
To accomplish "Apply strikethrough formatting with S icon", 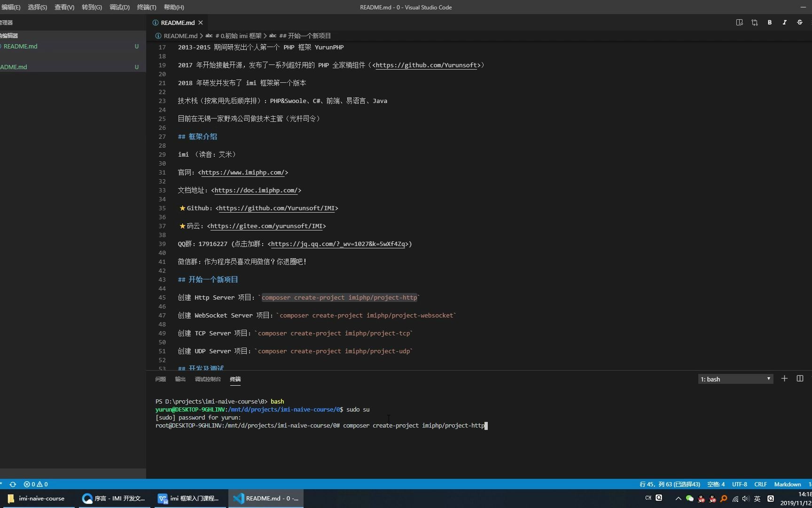I will tap(800, 23).
